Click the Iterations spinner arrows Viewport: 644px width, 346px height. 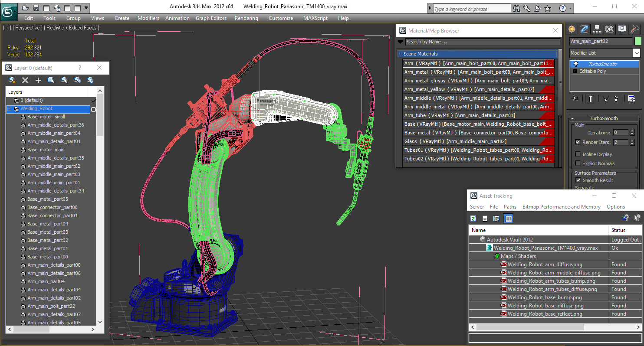pos(632,132)
